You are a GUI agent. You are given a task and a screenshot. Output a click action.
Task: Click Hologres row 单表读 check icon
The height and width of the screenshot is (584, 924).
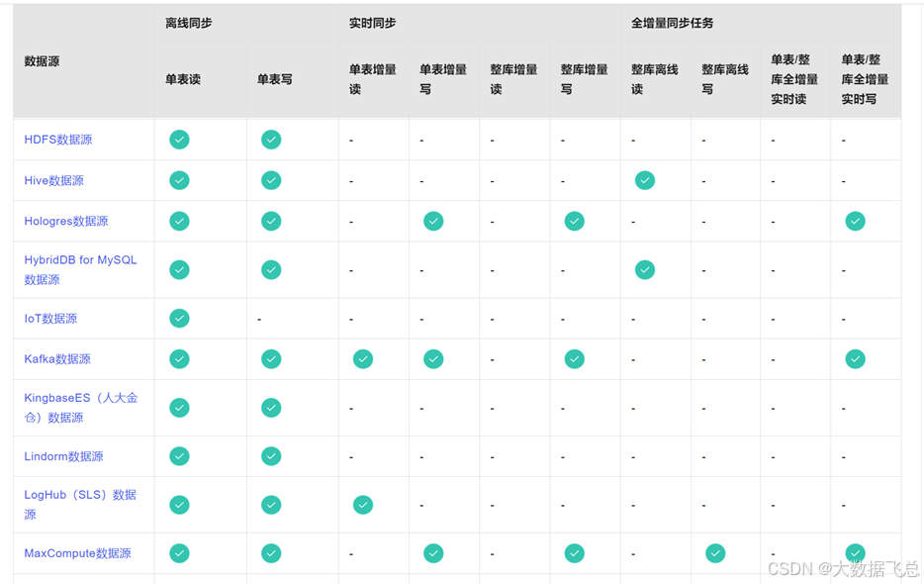179,221
